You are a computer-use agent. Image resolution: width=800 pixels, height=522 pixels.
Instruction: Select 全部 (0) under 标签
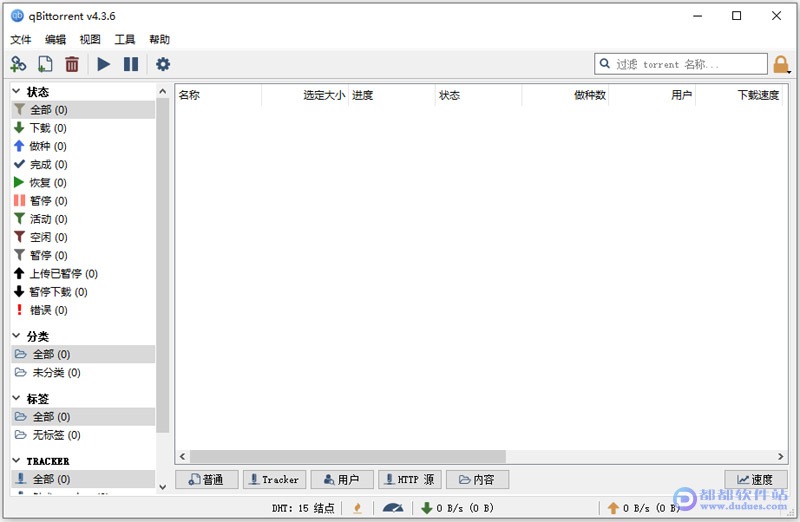coord(83,416)
